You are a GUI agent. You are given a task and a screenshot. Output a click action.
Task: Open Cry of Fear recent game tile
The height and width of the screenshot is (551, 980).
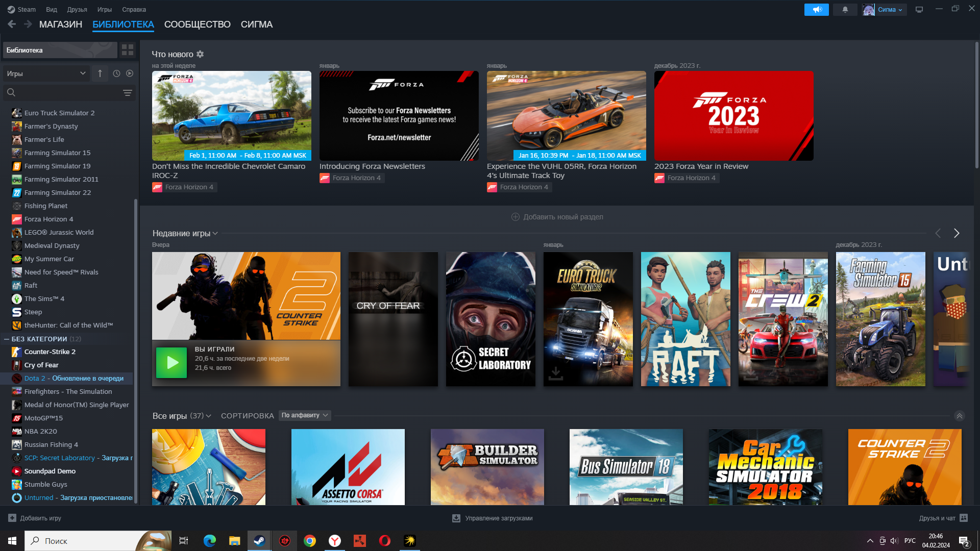click(393, 319)
